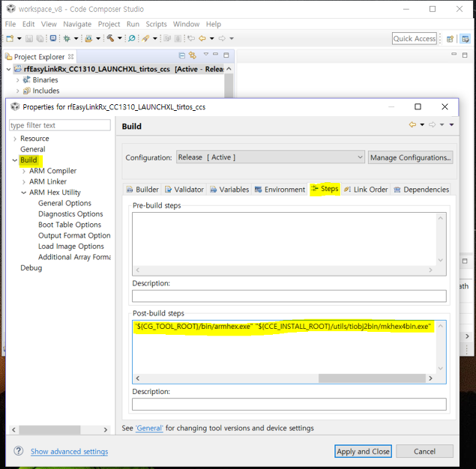The image size is (476, 469).
Task: Open the 'General' link
Action: pos(149,428)
